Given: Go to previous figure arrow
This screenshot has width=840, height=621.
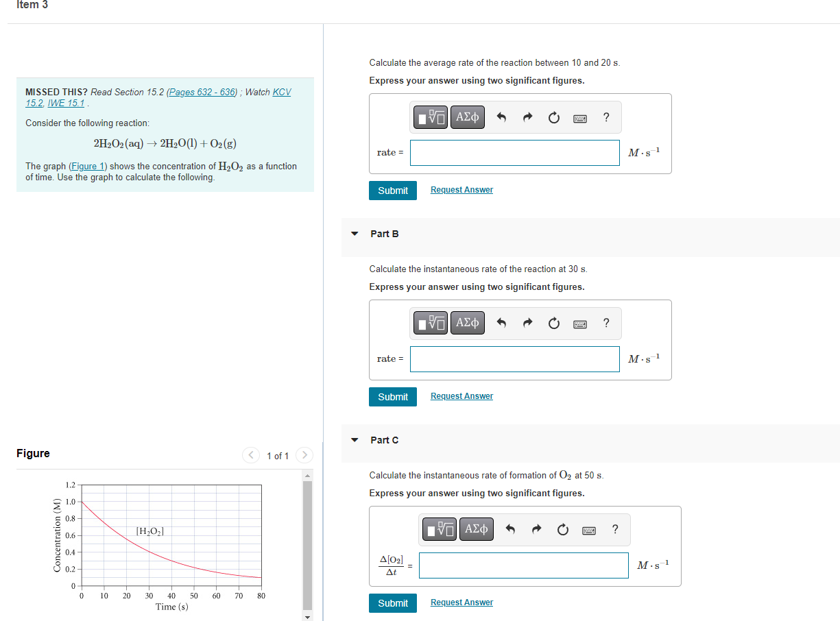Looking at the screenshot, I should click(x=252, y=455).
